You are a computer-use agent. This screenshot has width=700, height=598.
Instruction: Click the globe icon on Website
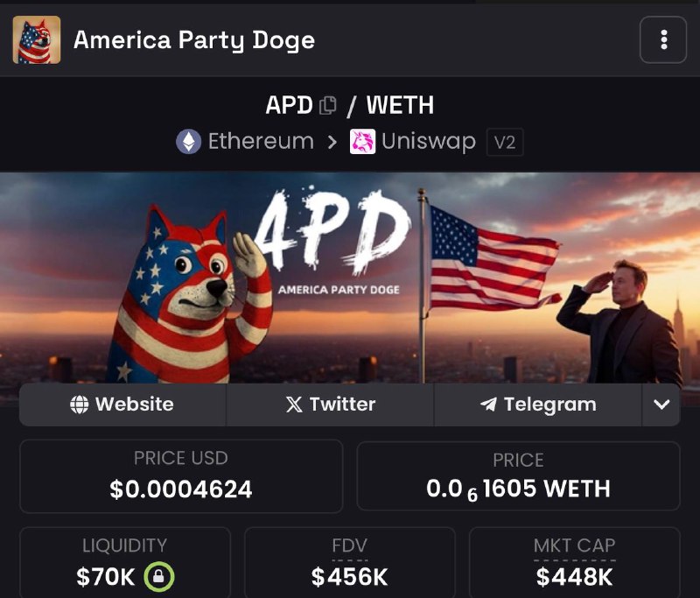point(79,405)
